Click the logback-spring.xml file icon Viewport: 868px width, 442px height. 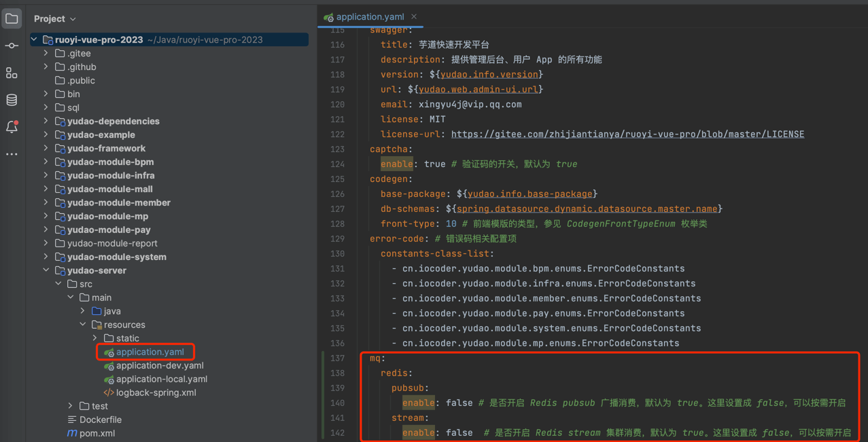click(x=108, y=392)
